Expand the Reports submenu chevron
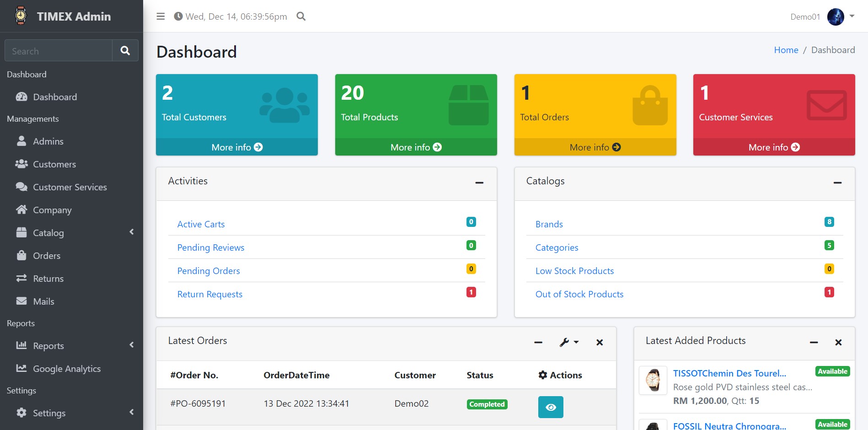Viewport: 868px width, 430px height. (x=132, y=345)
